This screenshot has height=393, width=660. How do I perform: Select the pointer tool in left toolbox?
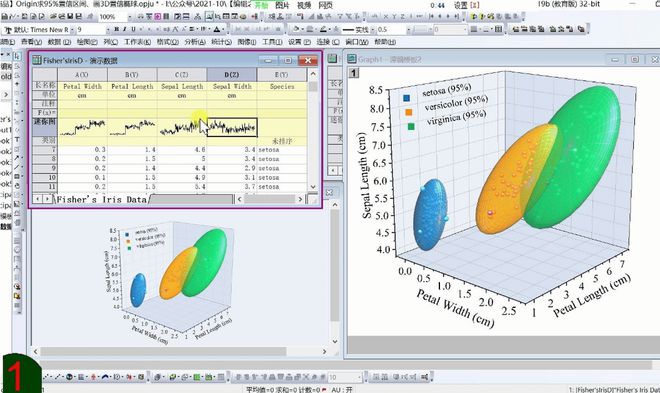tap(17, 56)
